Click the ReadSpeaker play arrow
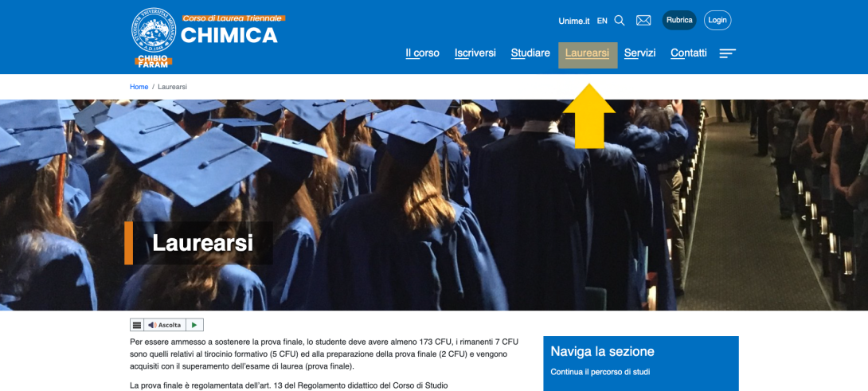 [194, 325]
